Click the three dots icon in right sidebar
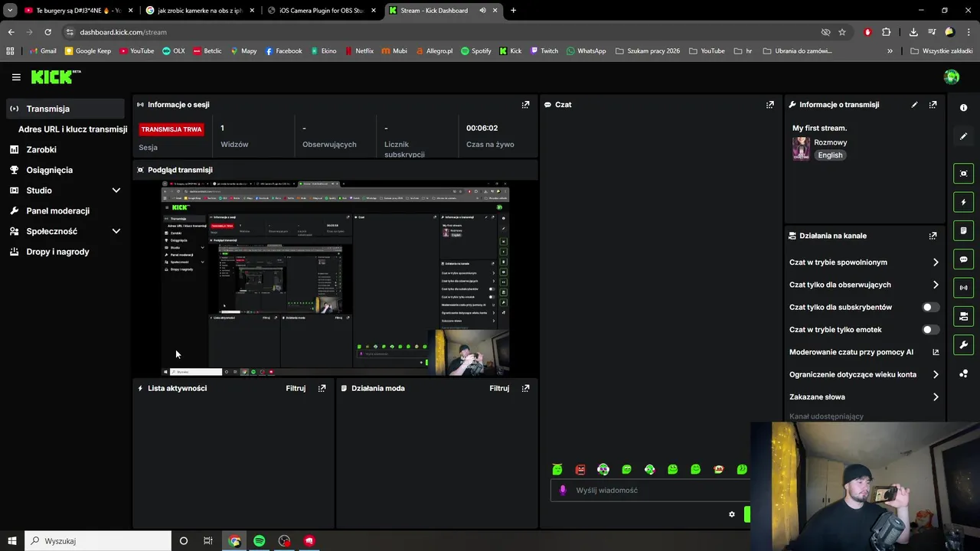 (963, 373)
